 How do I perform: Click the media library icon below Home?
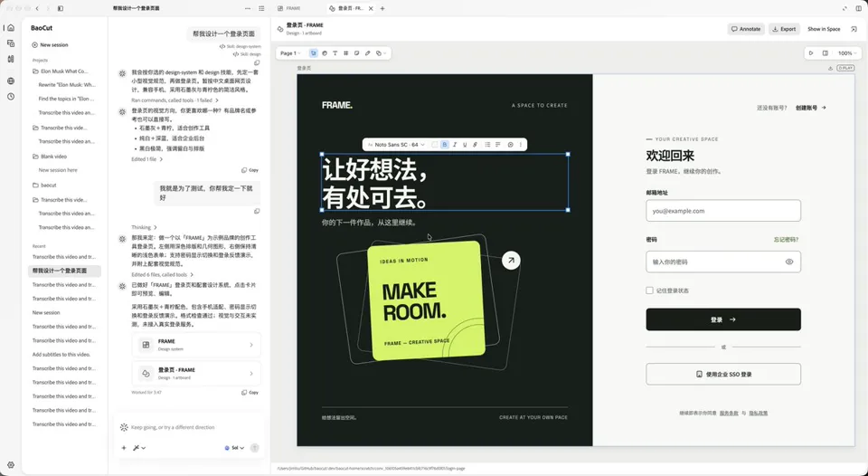click(x=11, y=43)
